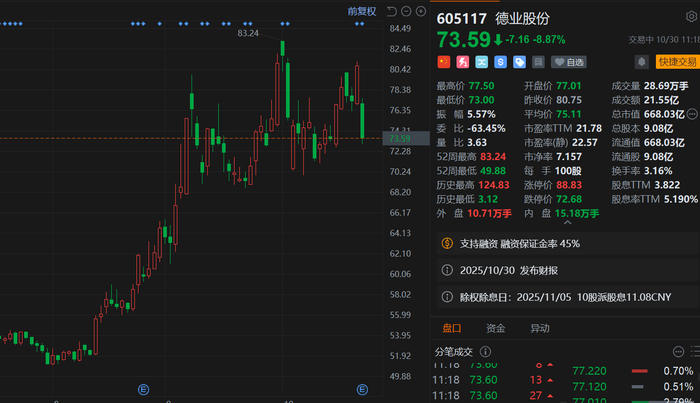
Task: Click the 跌停价 72.68 value
Action: [569, 199]
